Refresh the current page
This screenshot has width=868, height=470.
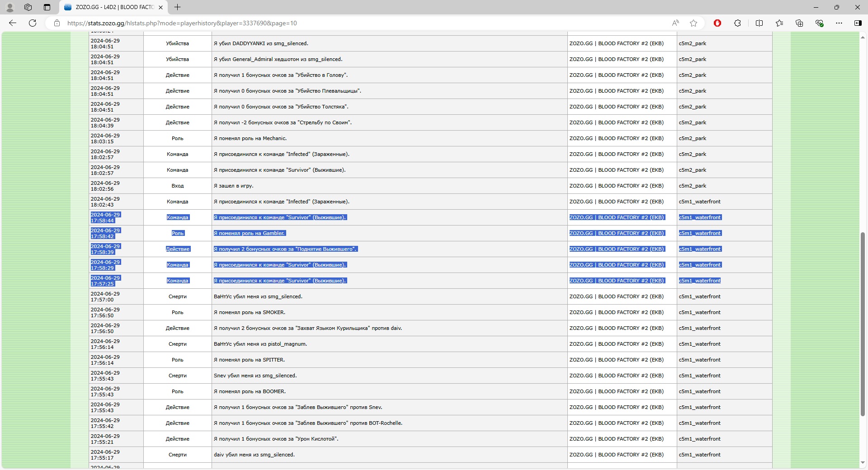pos(33,23)
